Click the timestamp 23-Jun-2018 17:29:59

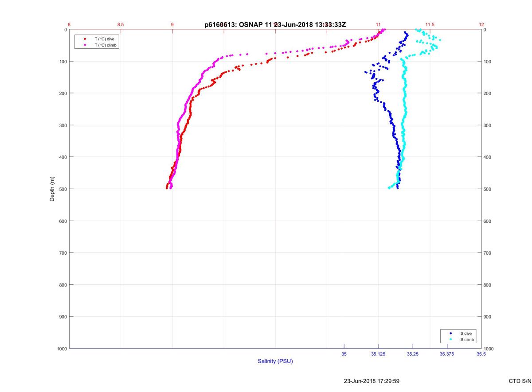point(372,381)
